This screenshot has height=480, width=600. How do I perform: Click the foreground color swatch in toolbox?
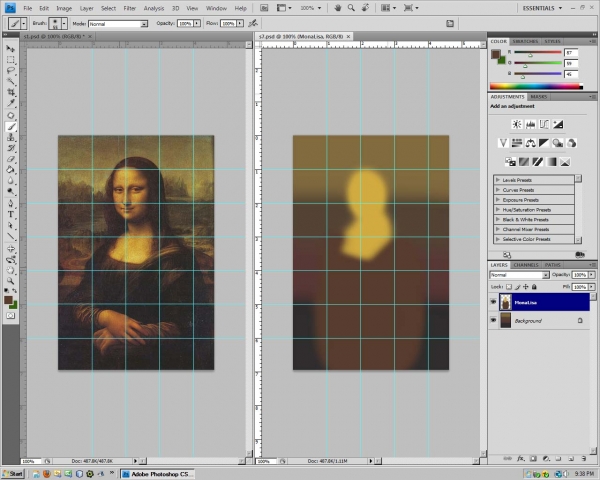click(x=8, y=300)
